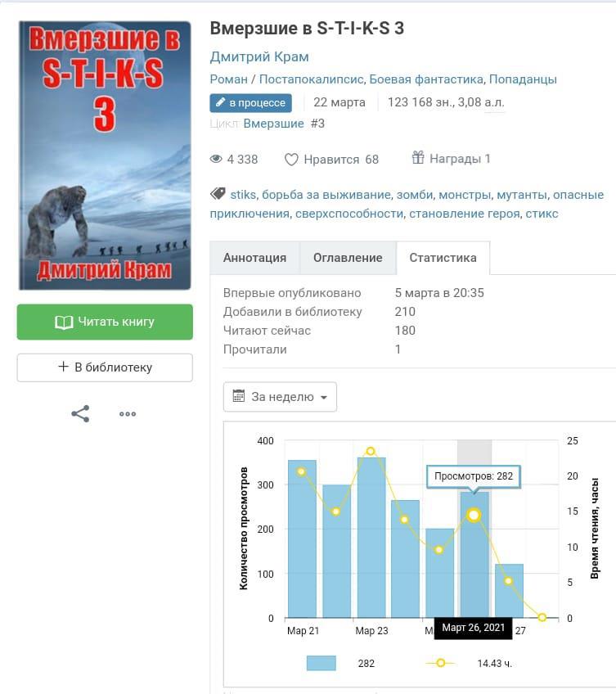Select the Статистика tab
616x694 pixels.
pos(443,258)
